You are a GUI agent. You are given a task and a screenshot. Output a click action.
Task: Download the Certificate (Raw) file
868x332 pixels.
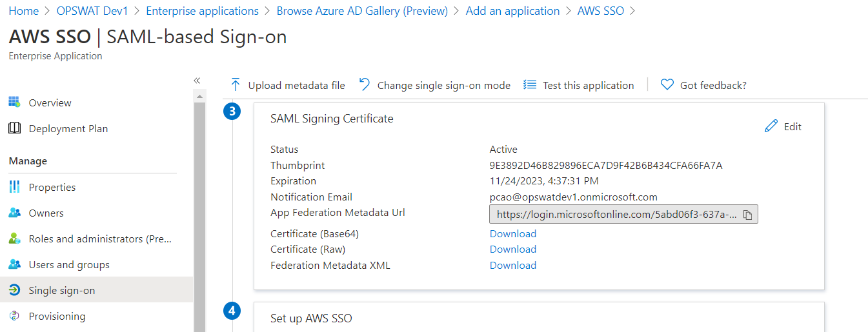tap(513, 249)
